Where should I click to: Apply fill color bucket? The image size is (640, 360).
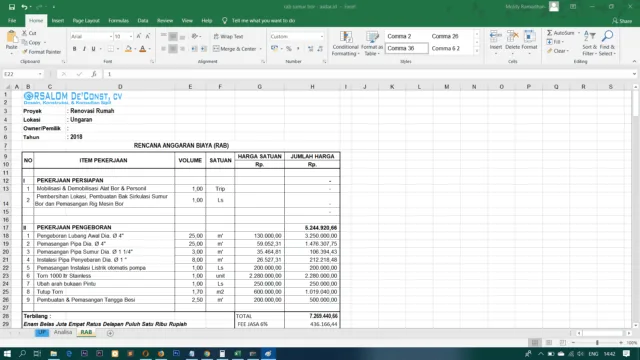(x=128, y=49)
